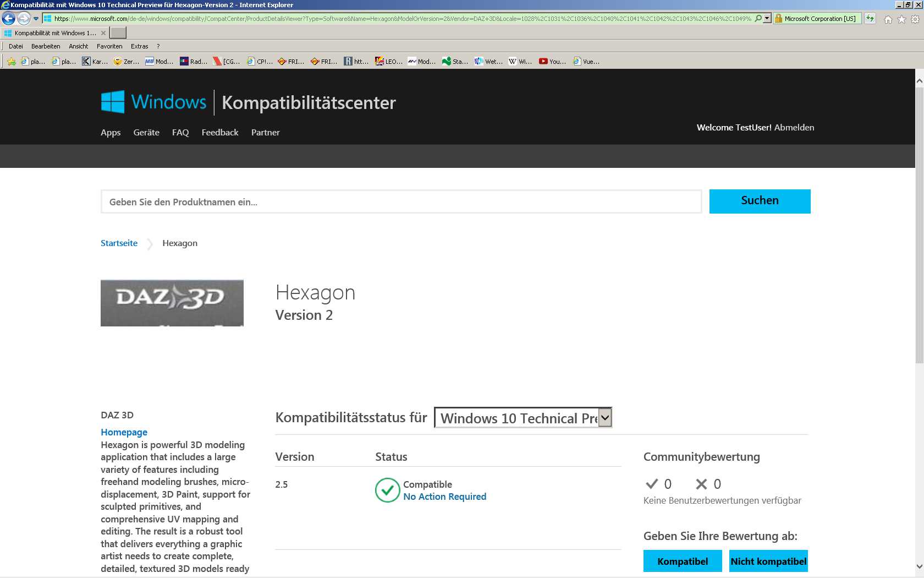Screen dimensions: 924x578
Task: Open the Geräte navigation link
Action: coord(146,132)
